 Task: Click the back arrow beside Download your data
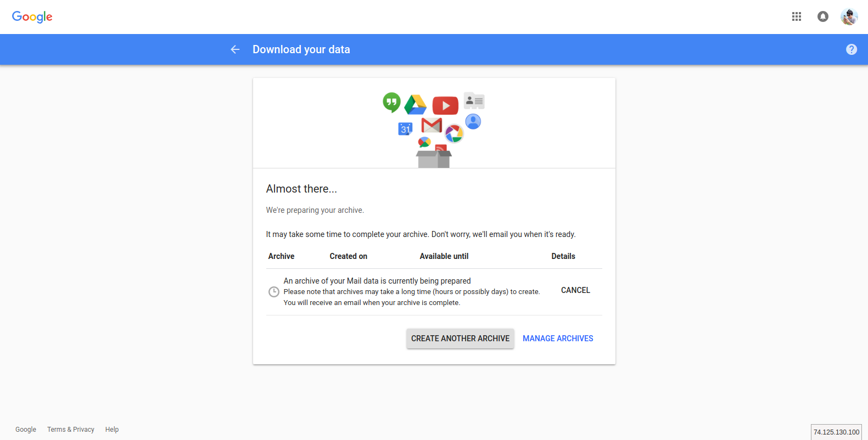click(235, 49)
